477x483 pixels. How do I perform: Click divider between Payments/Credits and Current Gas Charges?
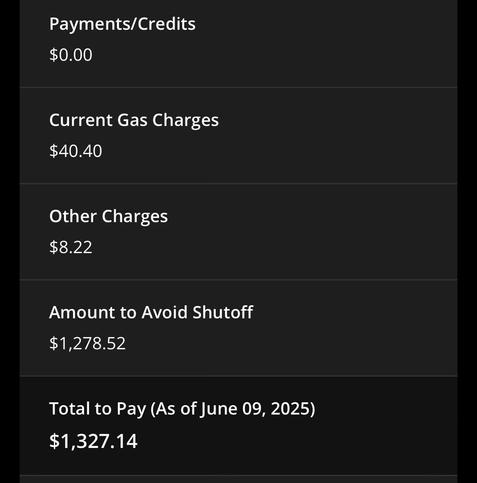238,87
